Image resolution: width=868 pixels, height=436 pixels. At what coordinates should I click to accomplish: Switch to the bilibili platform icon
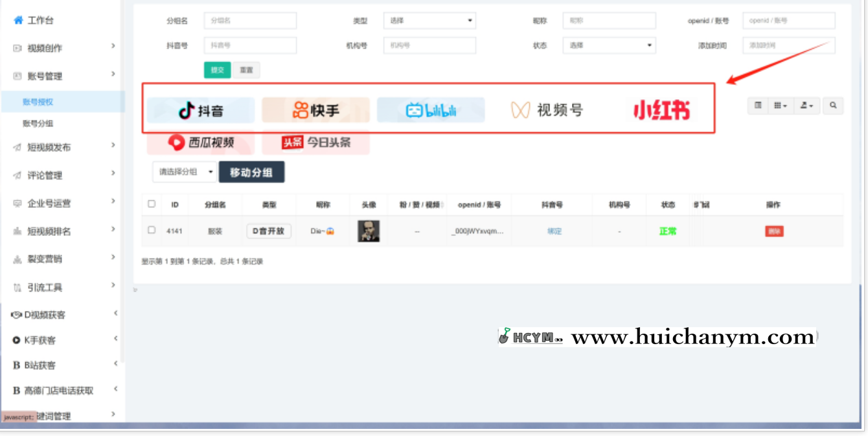pos(430,109)
